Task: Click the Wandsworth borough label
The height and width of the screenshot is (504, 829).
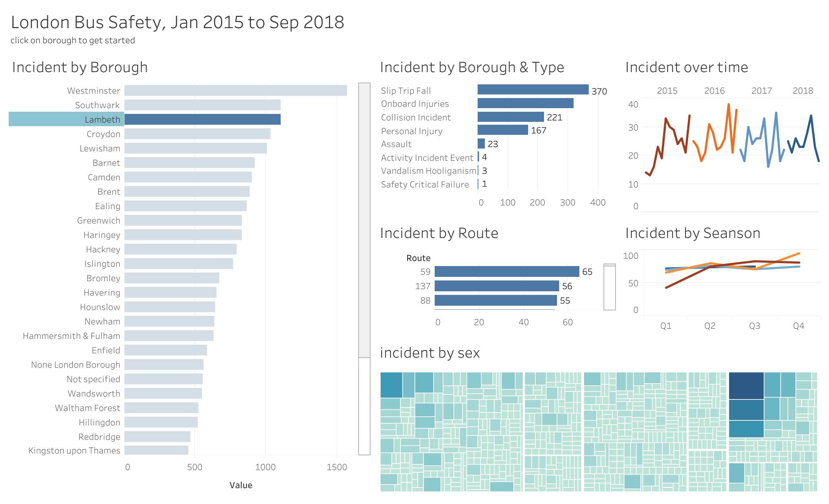Action: pyautogui.click(x=94, y=394)
